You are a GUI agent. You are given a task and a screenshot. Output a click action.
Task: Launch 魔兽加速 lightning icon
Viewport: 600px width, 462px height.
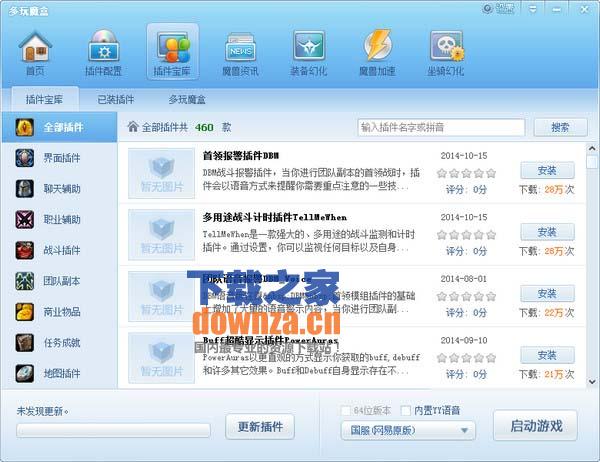(377, 52)
